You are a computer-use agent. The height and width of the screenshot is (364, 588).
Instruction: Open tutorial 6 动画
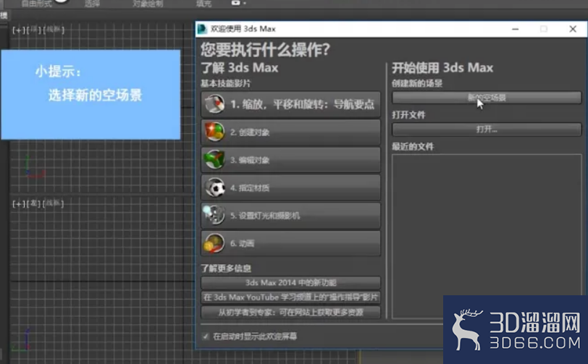tap(290, 243)
